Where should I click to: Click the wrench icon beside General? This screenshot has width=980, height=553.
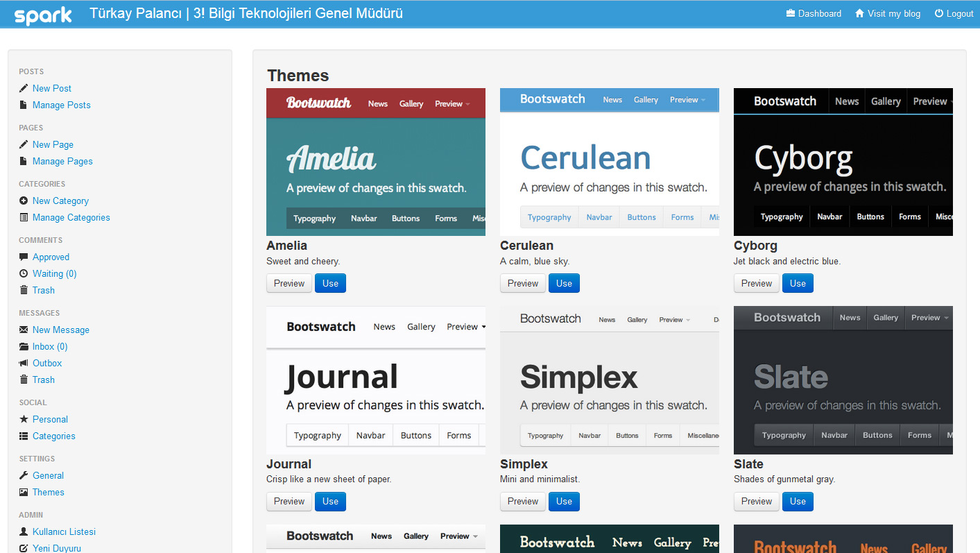(24, 475)
